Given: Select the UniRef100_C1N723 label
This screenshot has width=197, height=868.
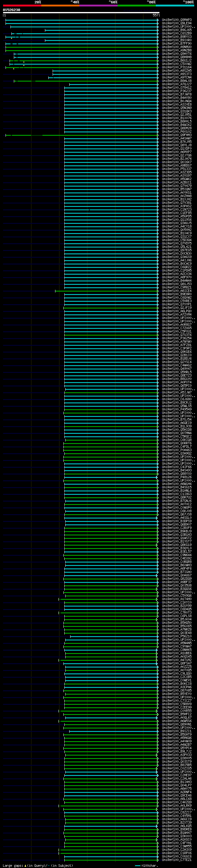Looking at the screenshot, I should tap(176, 210).
